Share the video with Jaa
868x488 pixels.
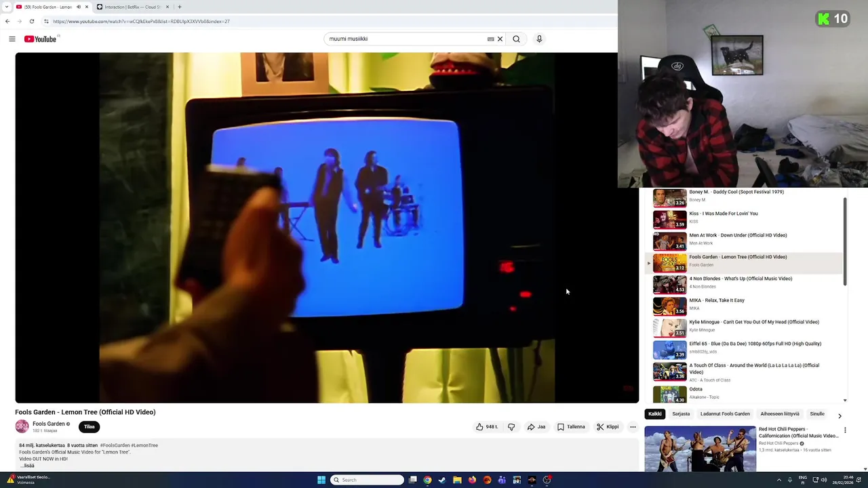click(536, 426)
